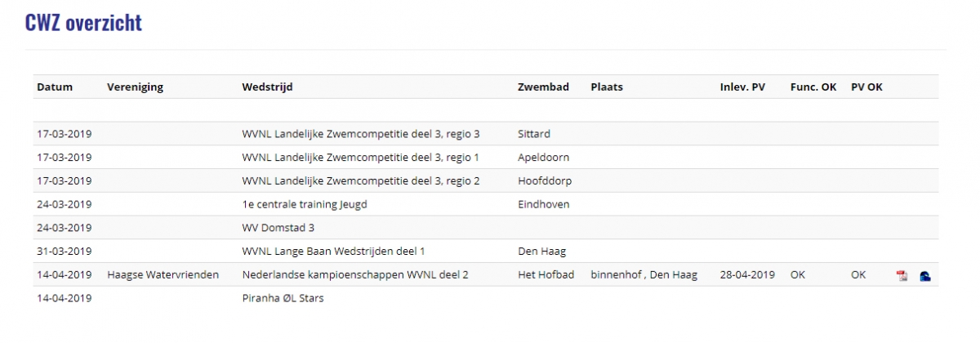Click the CWZ overzicht heading

[x=83, y=23]
